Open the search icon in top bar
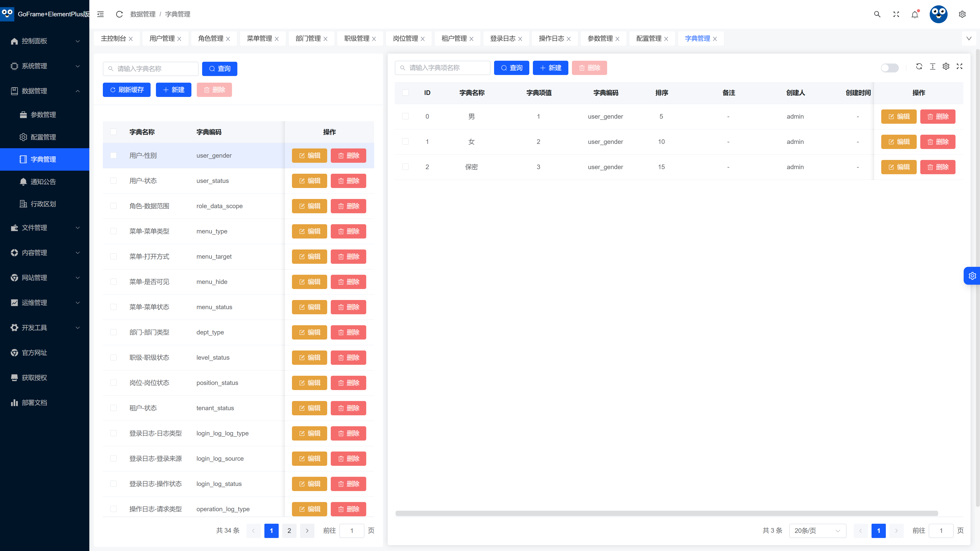The height and width of the screenshot is (551, 980). point(877,14)
